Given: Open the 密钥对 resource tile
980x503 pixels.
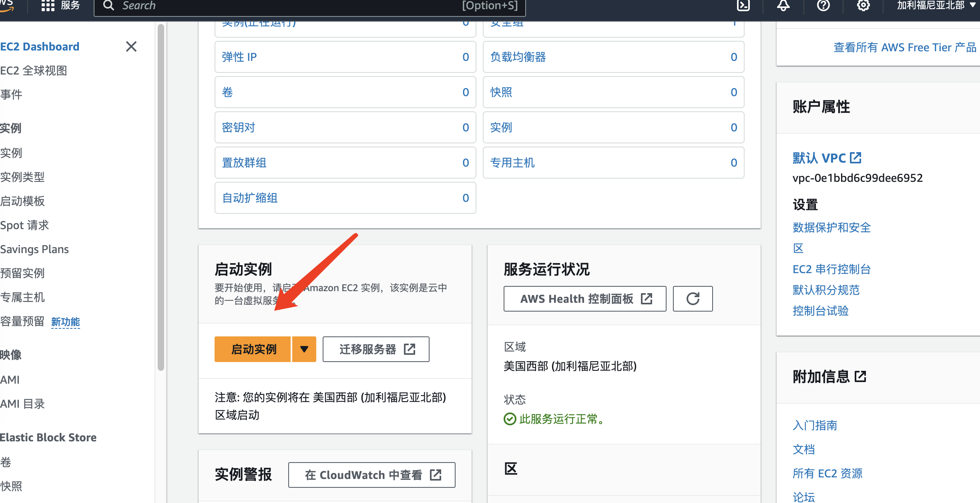Looking at the screenshot, I should pos(345,127).
